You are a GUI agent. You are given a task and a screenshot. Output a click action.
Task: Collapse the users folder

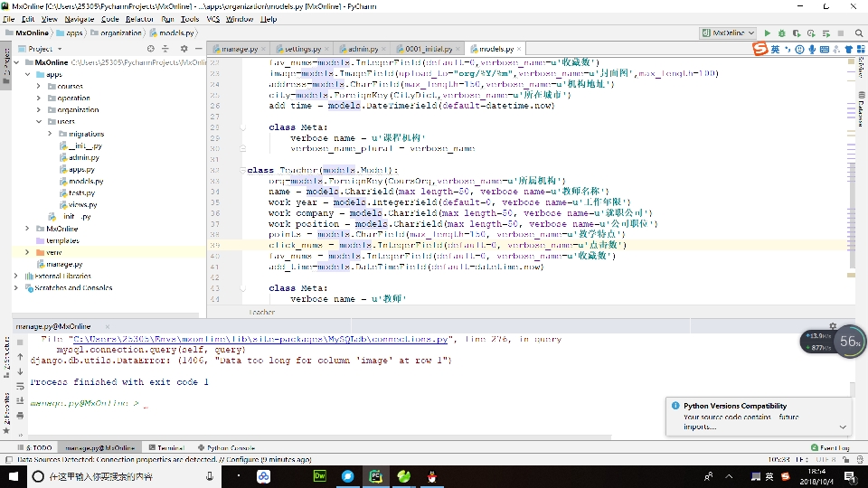[x=39, y=121]
